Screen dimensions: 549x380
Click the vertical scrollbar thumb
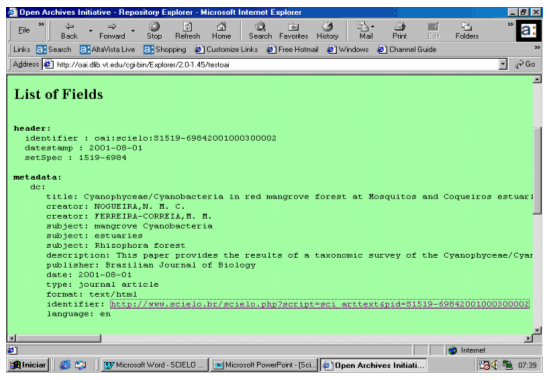click(537, 171)
